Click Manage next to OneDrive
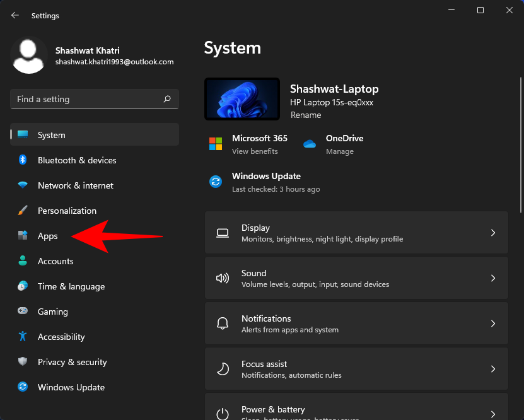 [340, 151]
